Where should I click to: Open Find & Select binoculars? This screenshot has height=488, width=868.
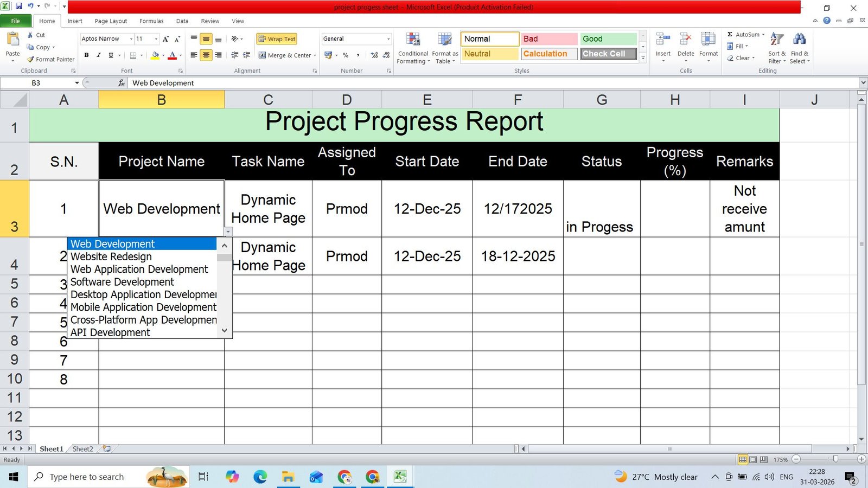pos(800,48)
